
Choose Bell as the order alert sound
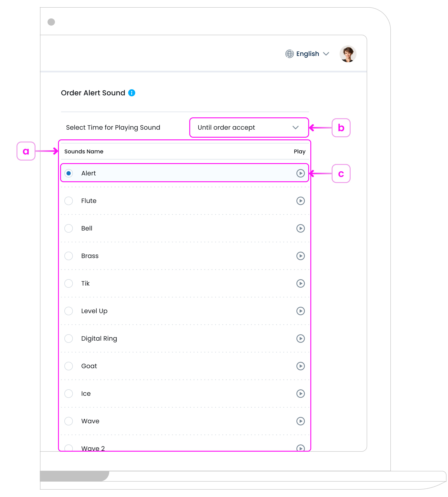(x=68, y=228)
